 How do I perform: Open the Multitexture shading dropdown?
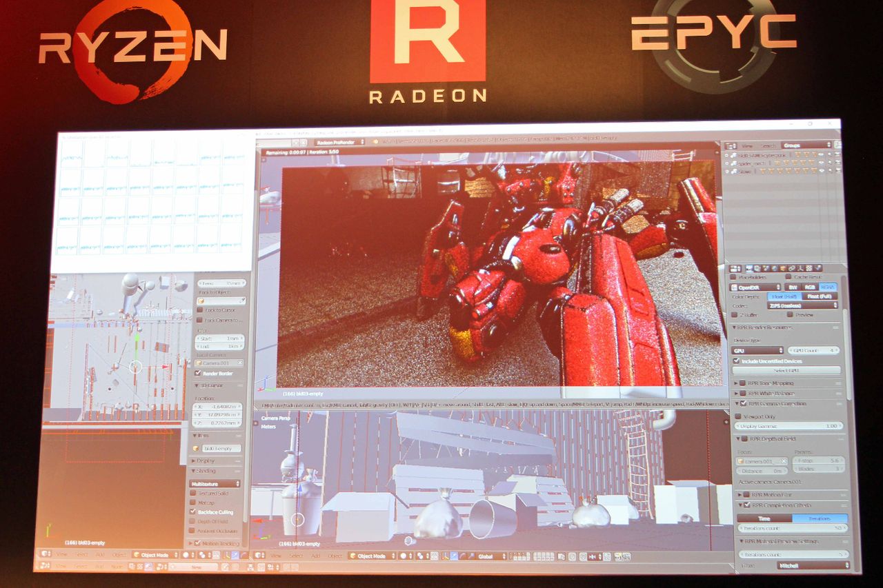click(x=215, y=483)
